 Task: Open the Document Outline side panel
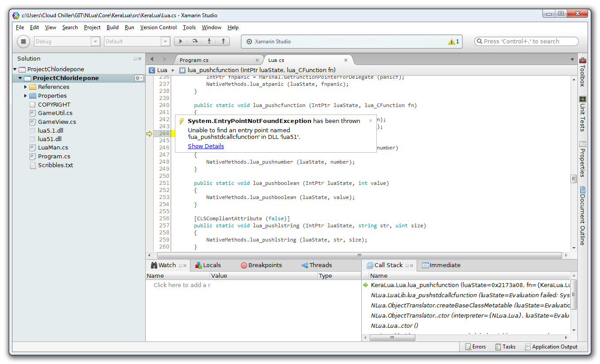tap(583, 216)
